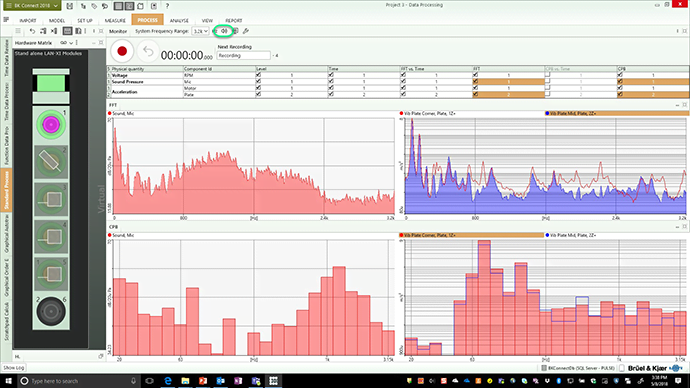
Task: Minimize the Hardware Matrix panel
Action: click(94, 43)
